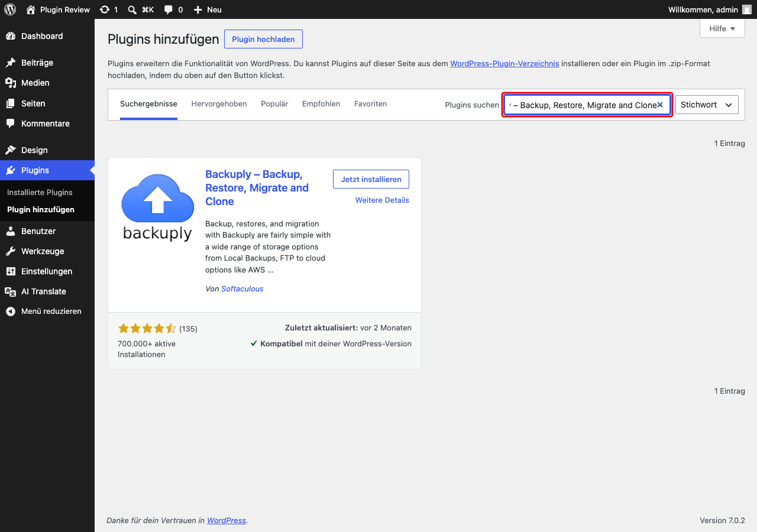This screenshot has width=757, height=532.
Task: Switch to the Favoriten tab
Action: coord(370,104)
